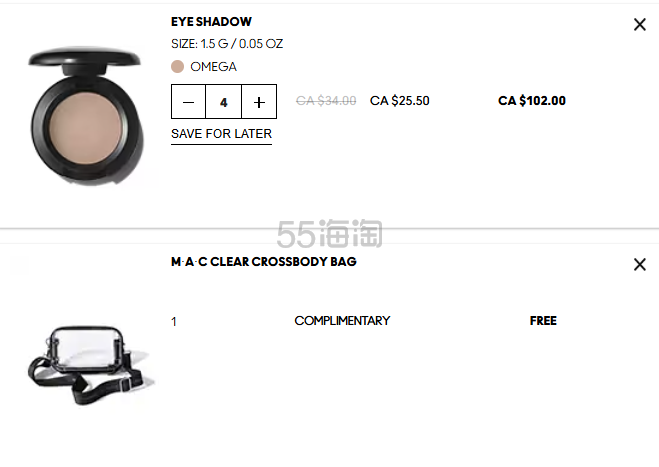Image resolution: width=659 pixels, height=467 pixels.
Task: Click the OMEGA shade name label
Action: click(213, 67)
